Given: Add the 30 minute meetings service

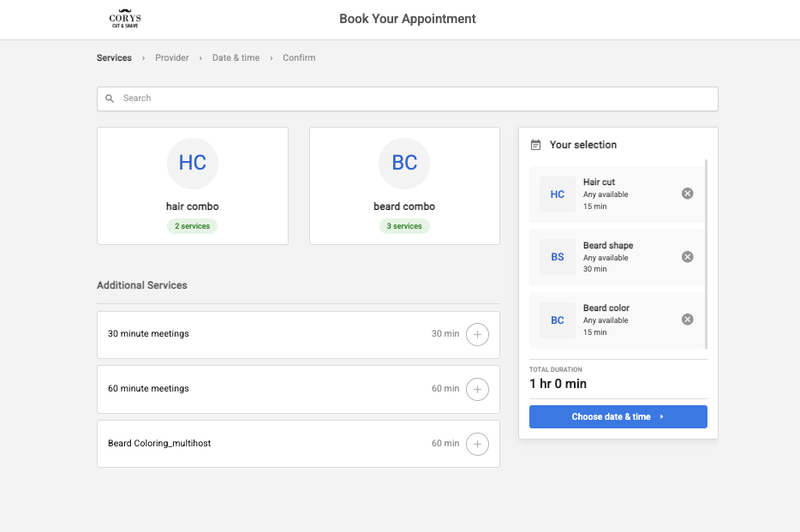Looking at the screenshot, I should coord(477,335).
